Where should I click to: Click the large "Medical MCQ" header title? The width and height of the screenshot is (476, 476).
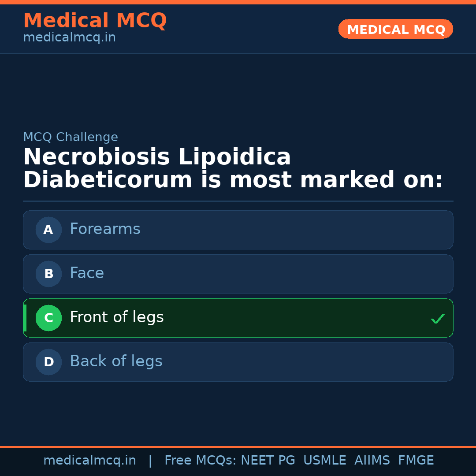coord(95,21)
